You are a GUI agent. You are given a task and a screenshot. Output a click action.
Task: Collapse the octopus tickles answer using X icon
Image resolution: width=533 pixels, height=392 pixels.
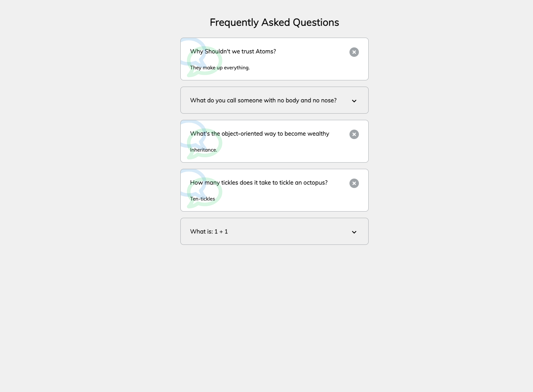tap(354, 183)
